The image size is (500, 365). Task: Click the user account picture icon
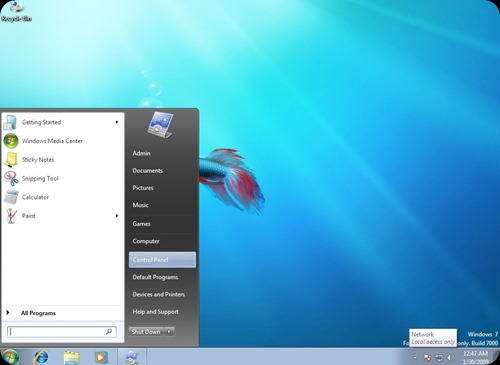click(160, 124)
